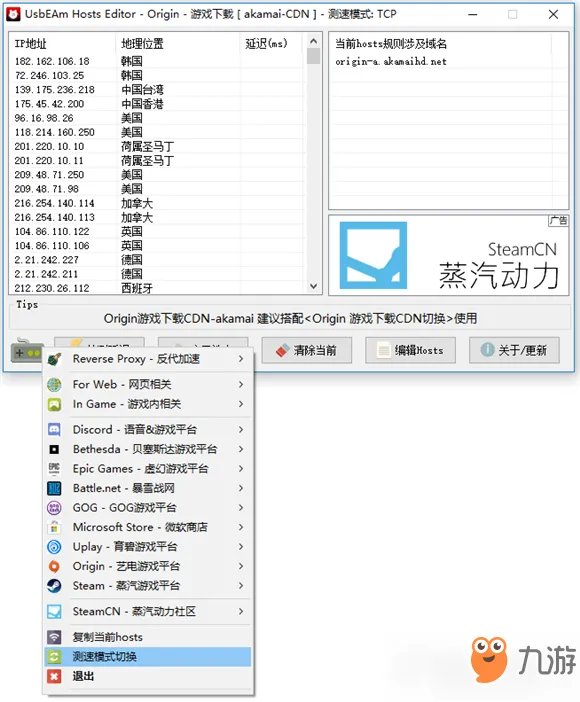This screenshot has width=580, height=702.
Task: Open Origin - 艺电游戏平台 menu entry
Action: 147,566
